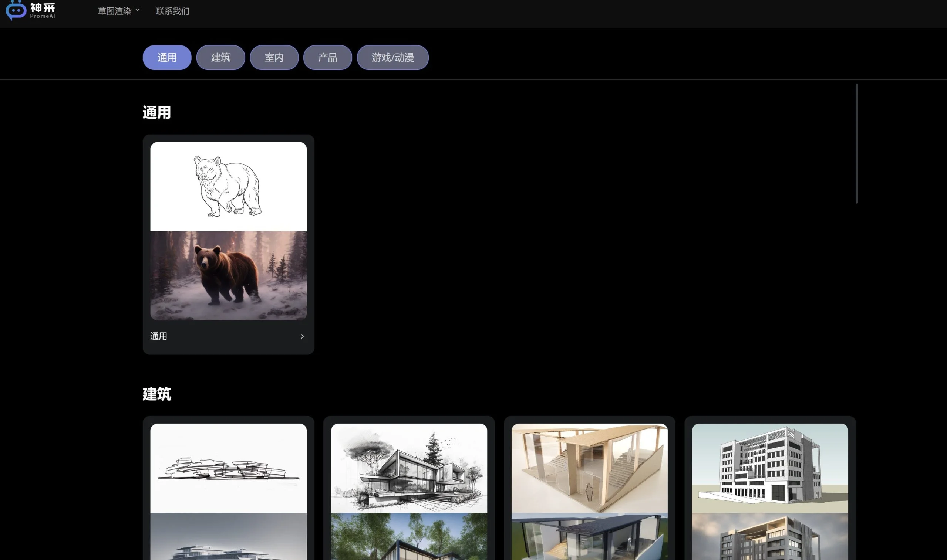Image resolution: width=947 pixels, height=560 pixels.
Task: Click the page vertical scrollbar thumb
Action: tap(856, 143)
